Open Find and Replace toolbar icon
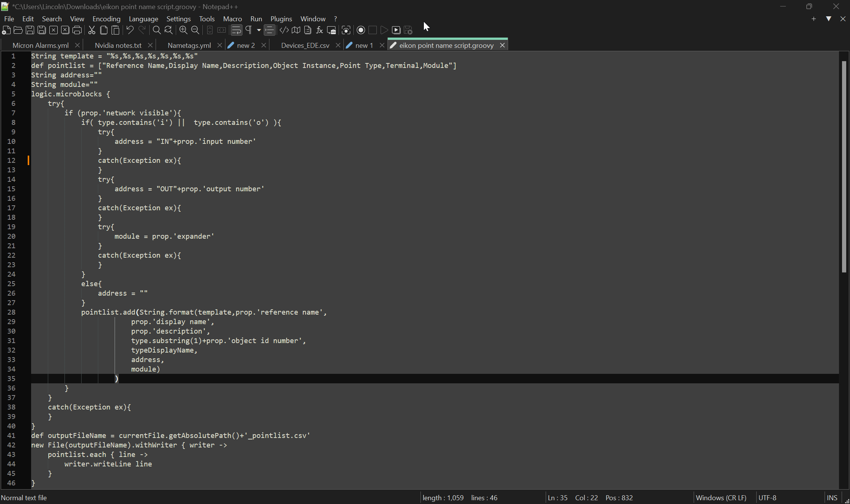This screenshot has height=504, width=850. [x=168, y=30]
